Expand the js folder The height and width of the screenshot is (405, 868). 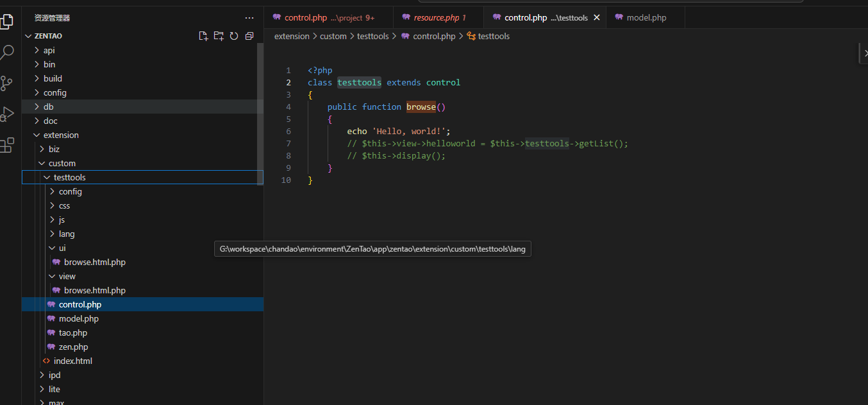point(52,220)
